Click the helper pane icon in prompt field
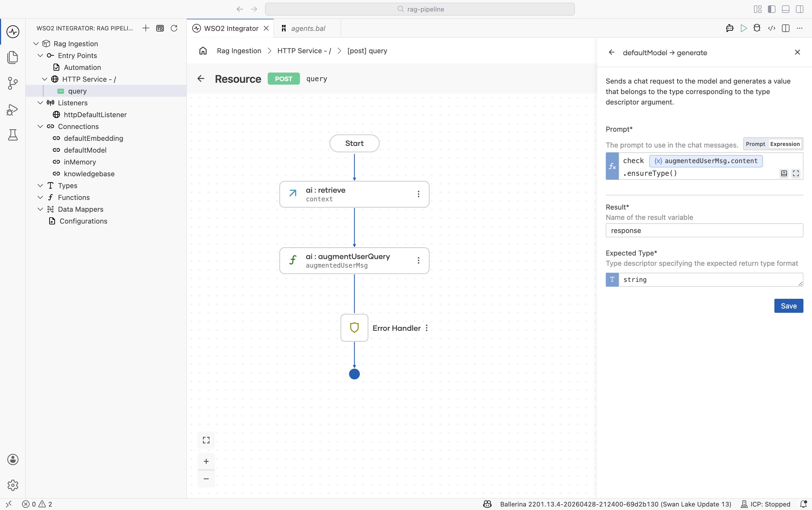Screen dimensions: 812x510 784,173
